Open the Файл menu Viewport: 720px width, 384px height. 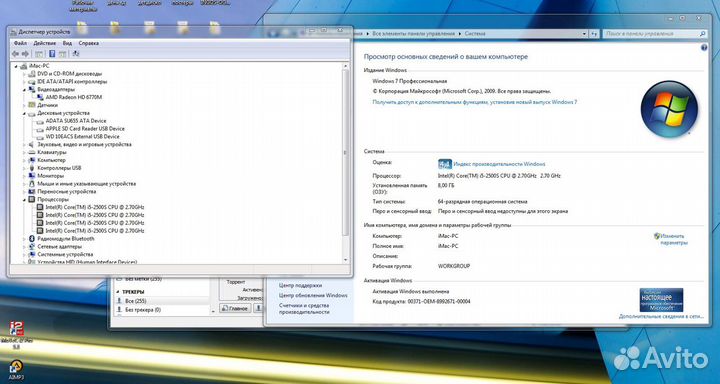pyautogui.click(x=20, y=43)
